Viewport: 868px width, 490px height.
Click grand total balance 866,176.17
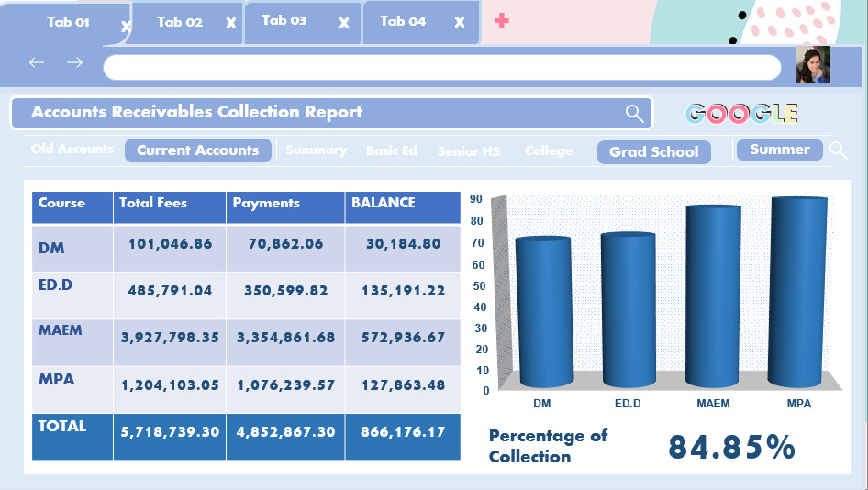tap(403, 432)
